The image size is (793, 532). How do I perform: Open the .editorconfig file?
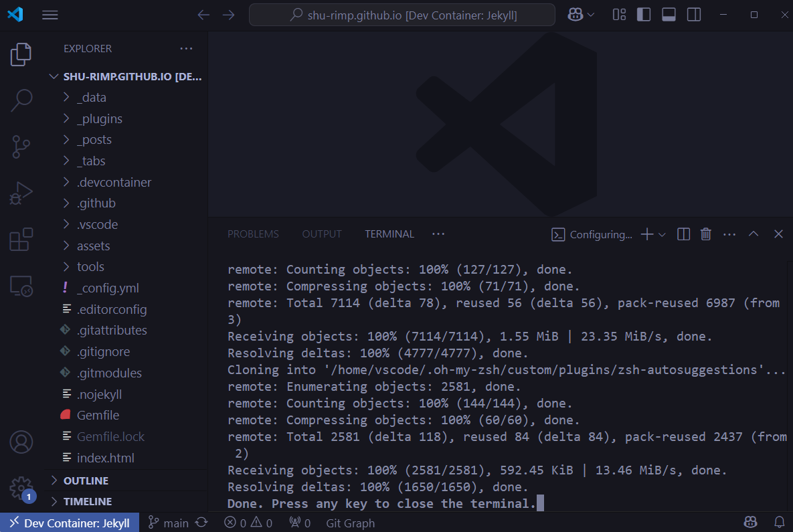(126, 309)
